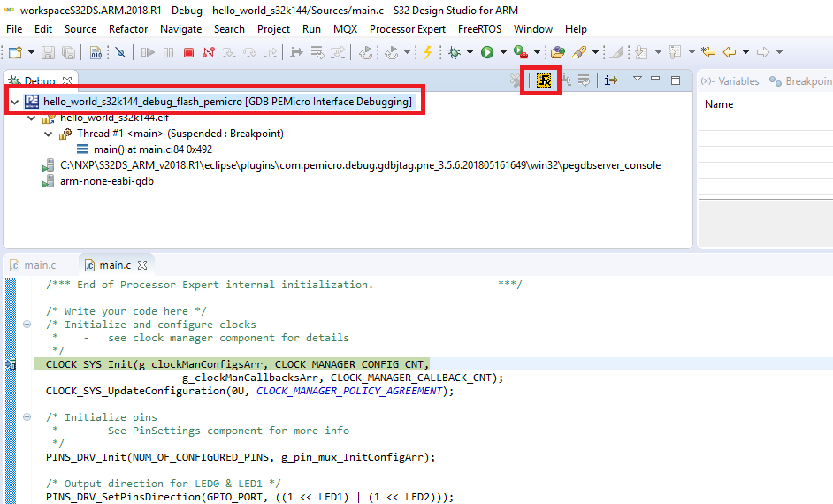Click the External Tools run icon
Screen dimensions: 833x504
tap(521, 52)
